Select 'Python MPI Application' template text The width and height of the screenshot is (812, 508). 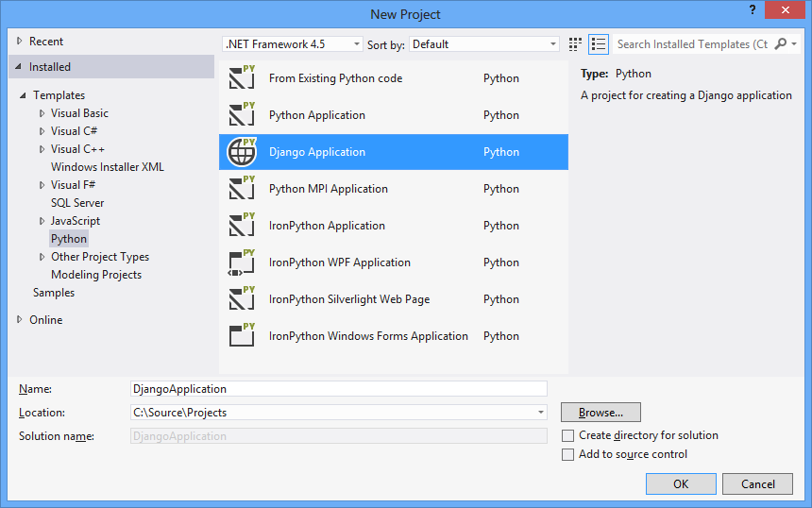point(329,189)
